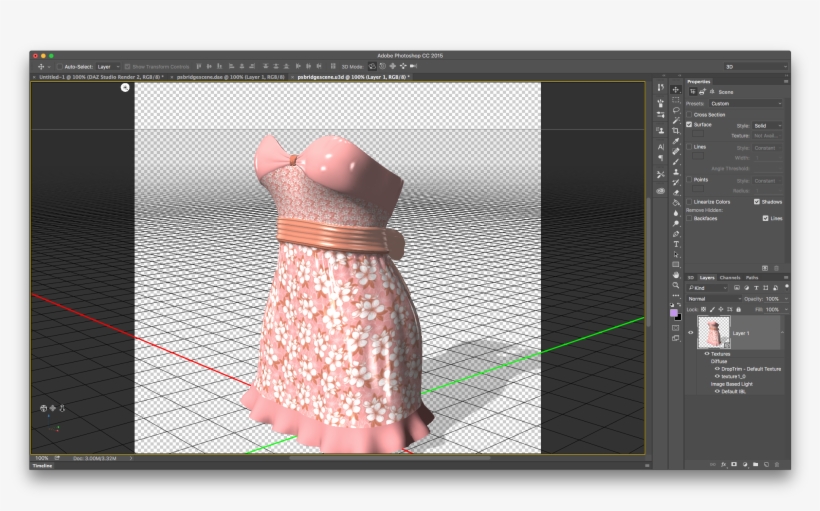Enable the Cross Section checkbox
The width and height of the screenshot is (820, 511).
point(690,114)
